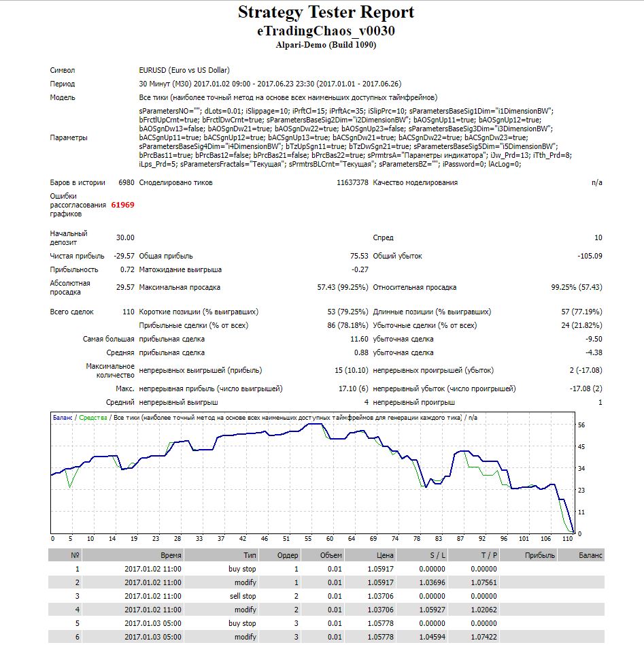644x645 pixels.
Task: Click the chart's Y-axis label 56
Action: tap(581, 425)
